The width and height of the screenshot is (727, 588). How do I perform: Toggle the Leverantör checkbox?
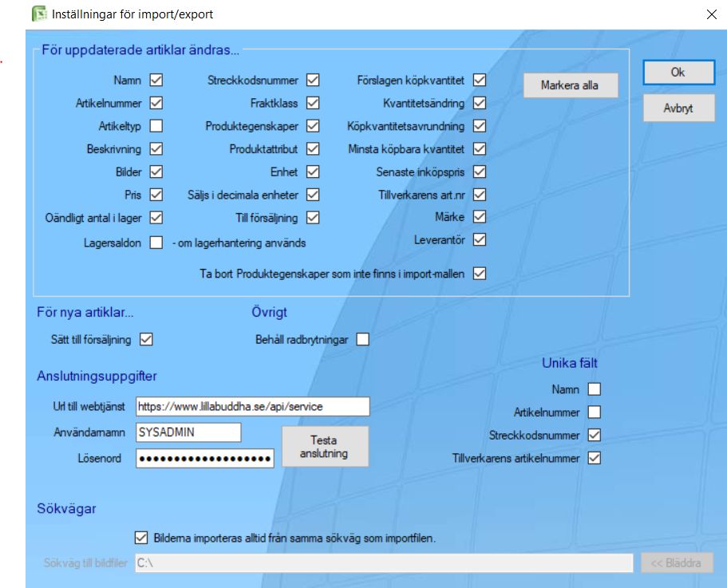tap(480, 239)
